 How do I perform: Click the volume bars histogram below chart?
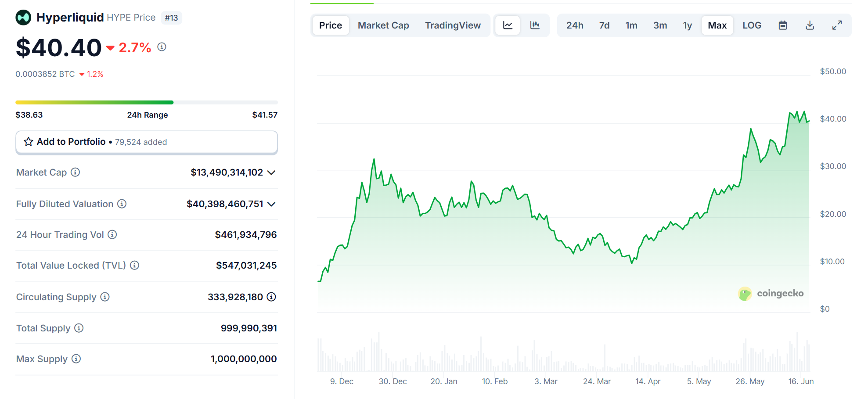click(563, 352)
